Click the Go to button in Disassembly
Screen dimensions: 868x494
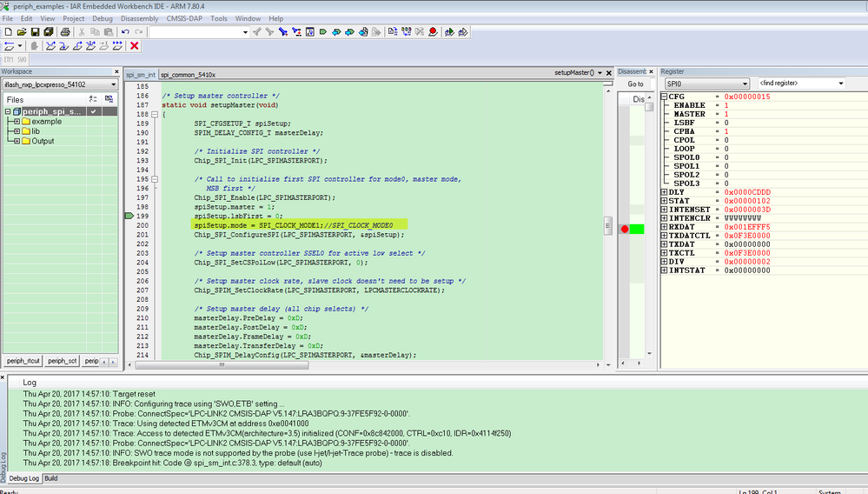[x=635, y=84]
